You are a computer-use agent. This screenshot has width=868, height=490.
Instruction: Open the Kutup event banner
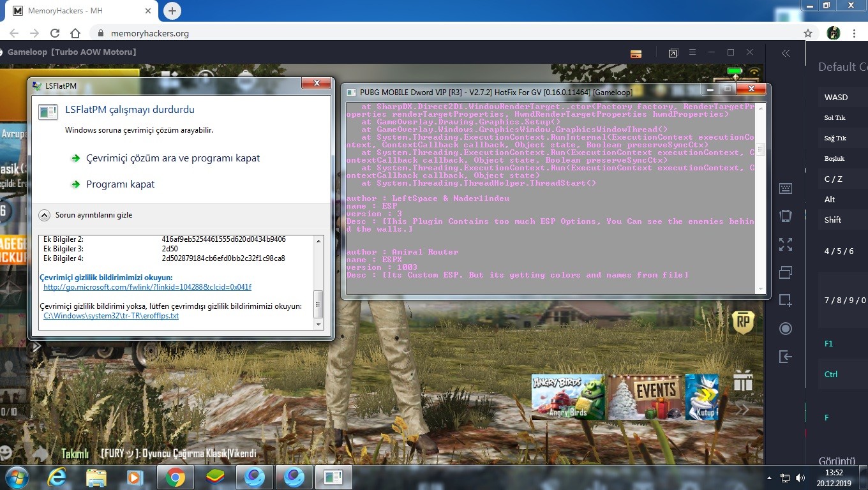(x=702, y=397)
